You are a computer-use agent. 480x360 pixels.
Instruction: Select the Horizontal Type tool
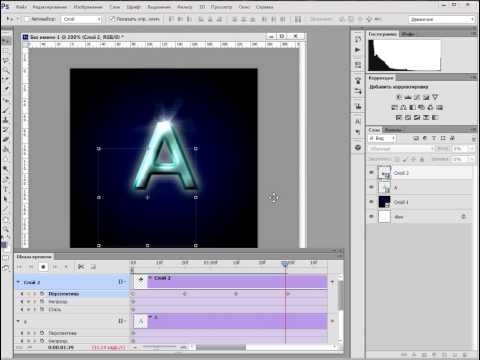point(6,189)
